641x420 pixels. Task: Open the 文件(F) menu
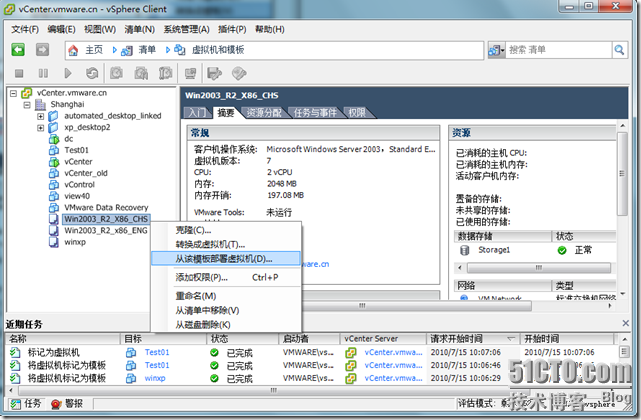pos(25,29)
